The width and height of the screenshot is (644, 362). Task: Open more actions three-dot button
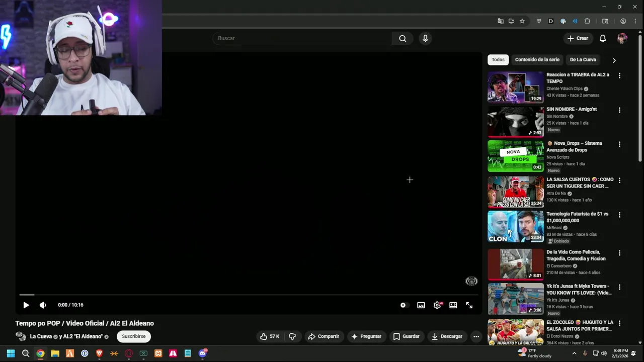tap(476, 337)
